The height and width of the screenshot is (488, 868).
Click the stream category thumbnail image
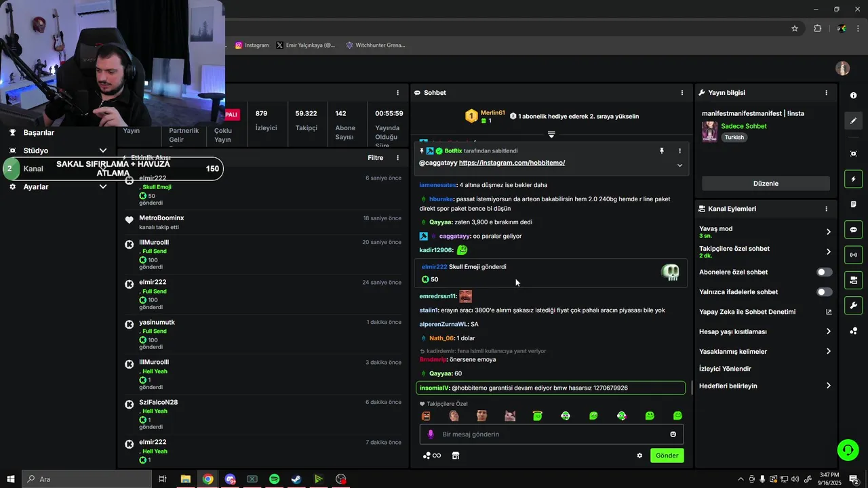tap(709, 131)
